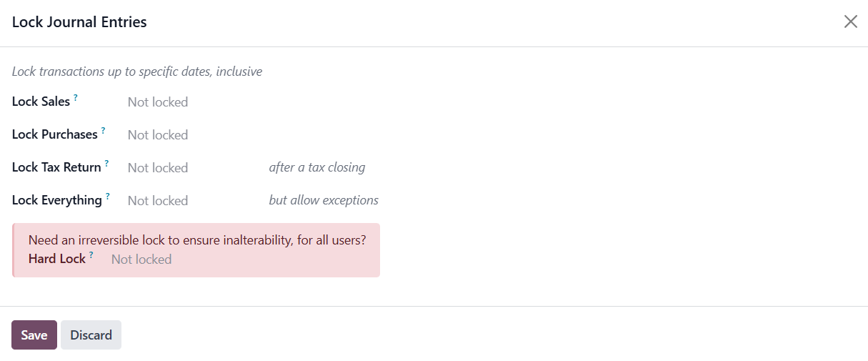Click the "but allow exceptions" text

click(x=324, y=200)
